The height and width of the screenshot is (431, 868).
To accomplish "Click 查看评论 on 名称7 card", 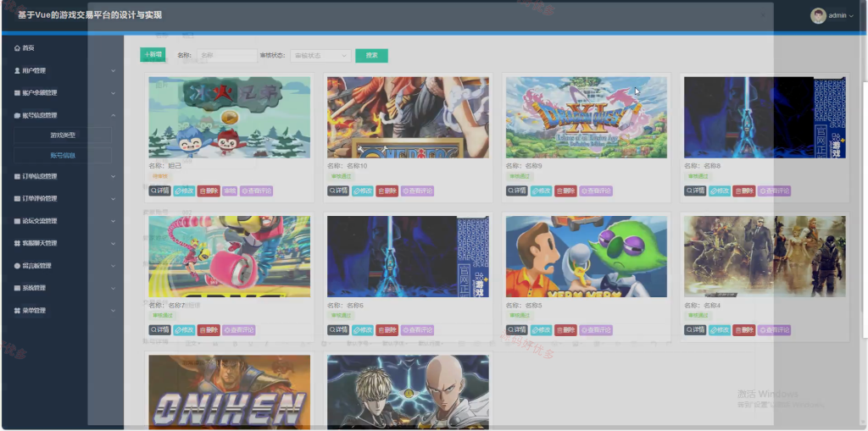I will pos(238,330).
